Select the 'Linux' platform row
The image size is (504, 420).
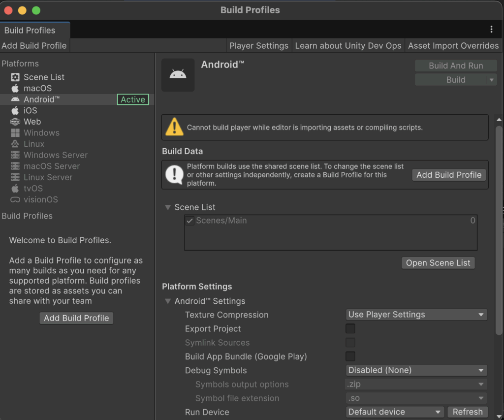click(77, 144)
